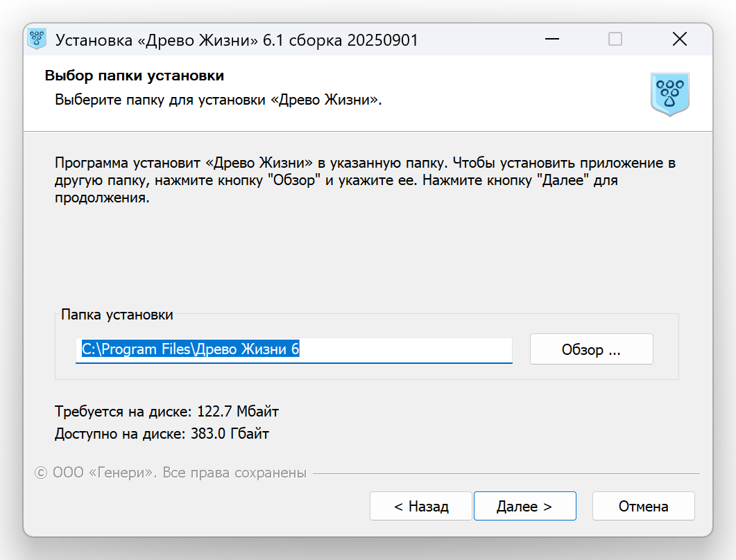
Task: Click text Требуется на диске: 122.7 Мбайт
Action: coord(166,411)
